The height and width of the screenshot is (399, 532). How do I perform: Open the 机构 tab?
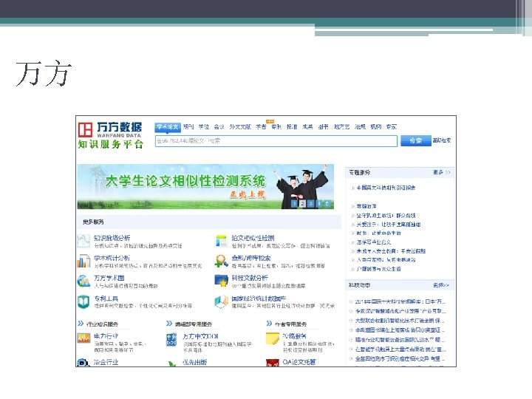tap(375, 126)
